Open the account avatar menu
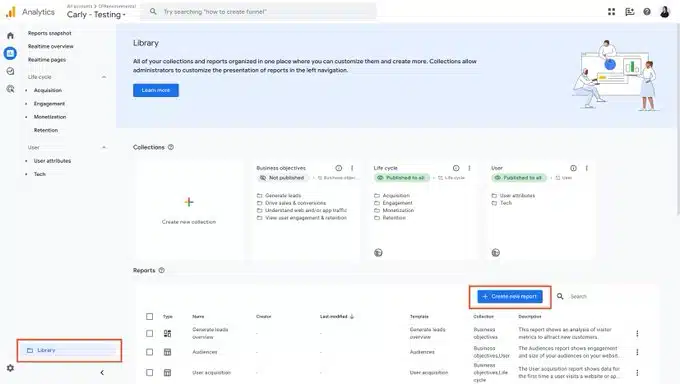Screen dimensions: 680x384 (x=665, y=12)
